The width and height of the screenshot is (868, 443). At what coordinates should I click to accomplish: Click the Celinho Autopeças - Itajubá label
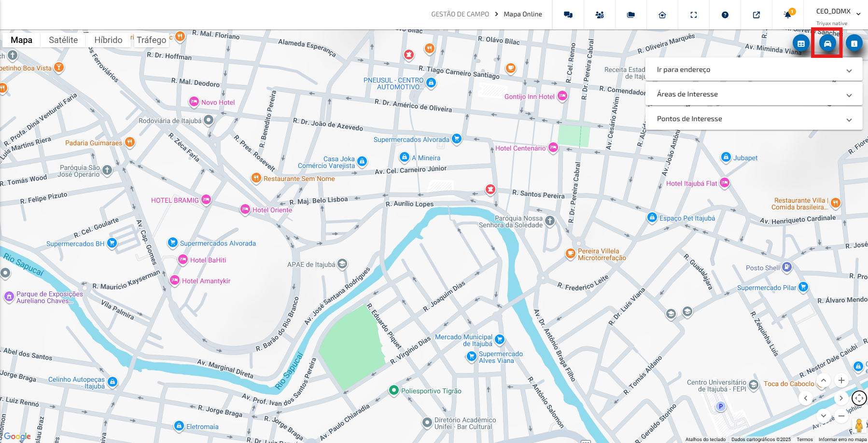(x=76, y=383)
